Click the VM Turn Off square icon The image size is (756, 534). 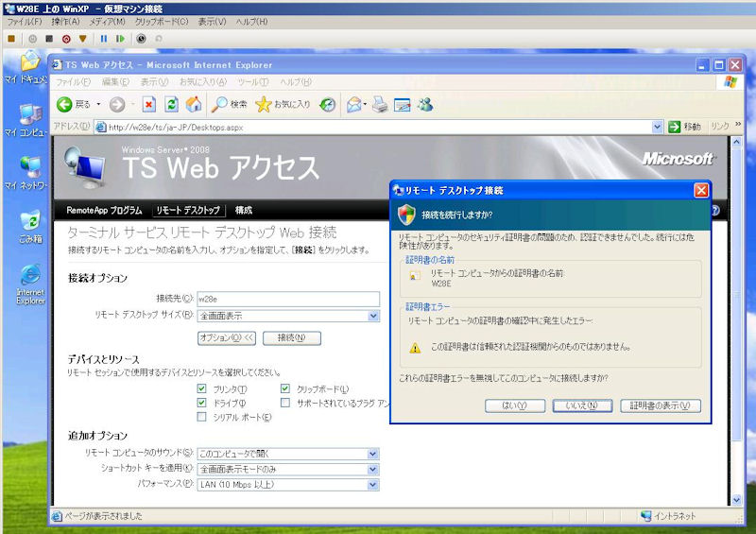tap(49, 39)
